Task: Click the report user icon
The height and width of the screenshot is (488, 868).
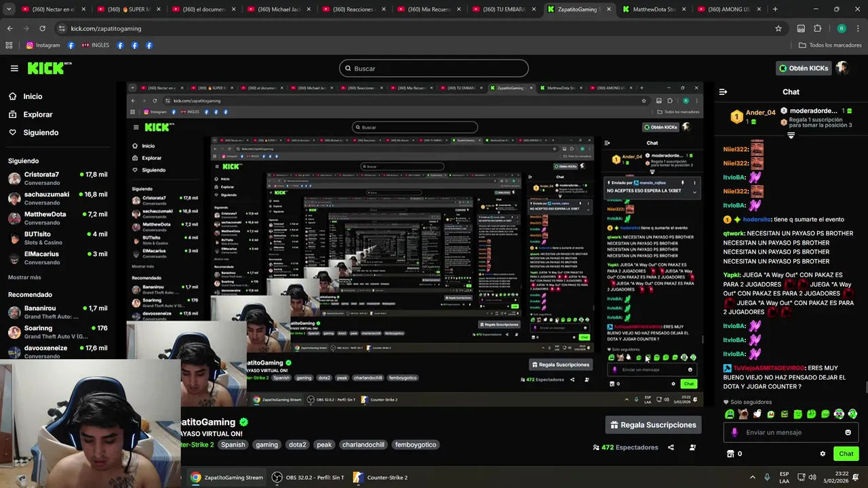Action: 692,447
